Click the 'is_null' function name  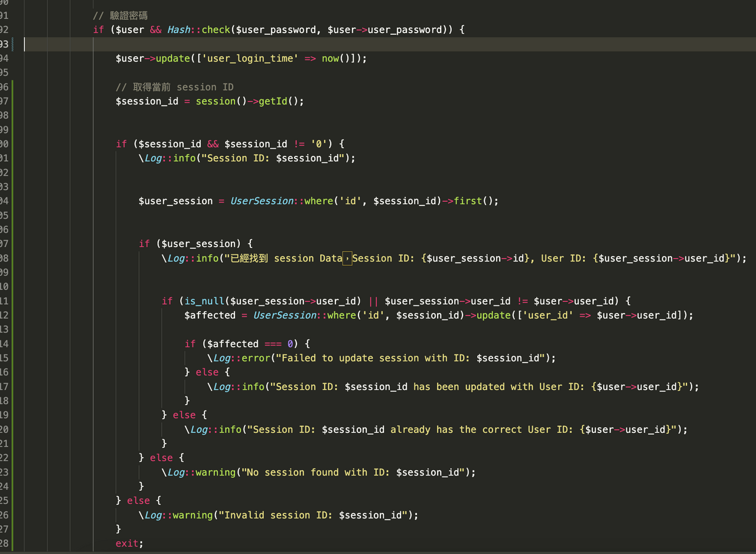click(x=204, y=301)
